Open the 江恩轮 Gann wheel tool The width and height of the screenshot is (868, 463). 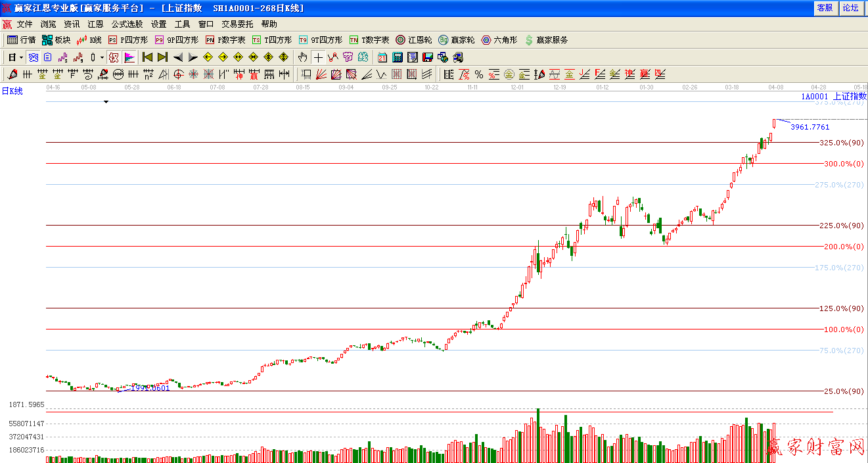[x=414, y=40]
